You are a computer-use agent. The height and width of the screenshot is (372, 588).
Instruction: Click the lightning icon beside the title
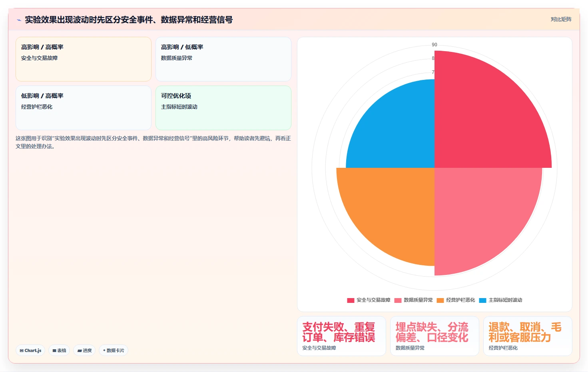coord(19,20)
